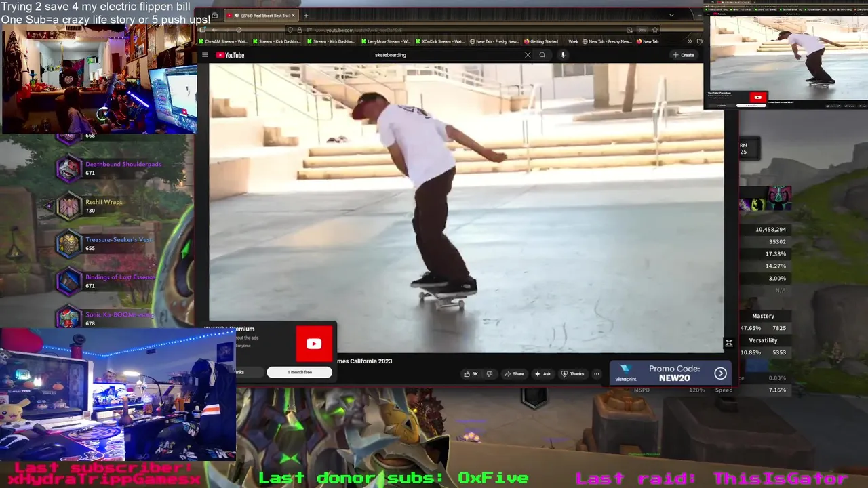Expand the list all tabs chevron
Viewport: 868px width, 488px height.
(671, 15)
